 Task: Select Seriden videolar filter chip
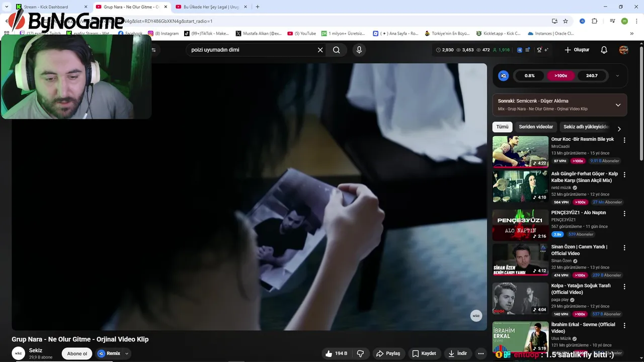pos(536,127)
